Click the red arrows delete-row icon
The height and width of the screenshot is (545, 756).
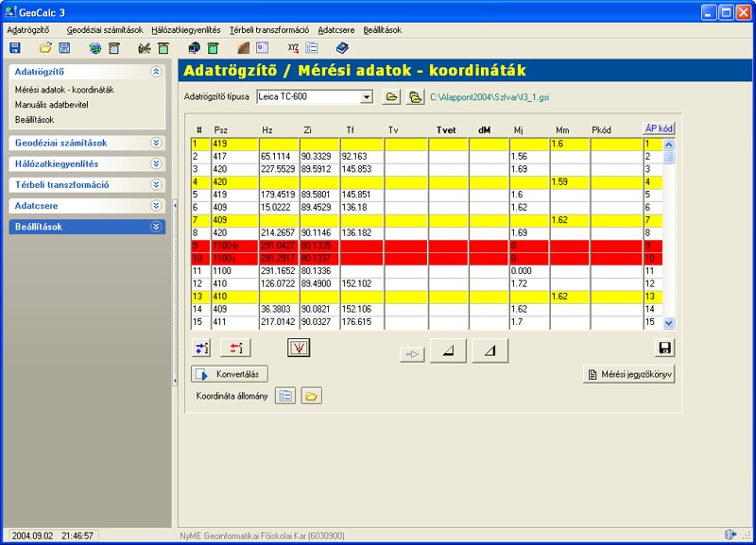pyautogui.click(x=235, y=348)
